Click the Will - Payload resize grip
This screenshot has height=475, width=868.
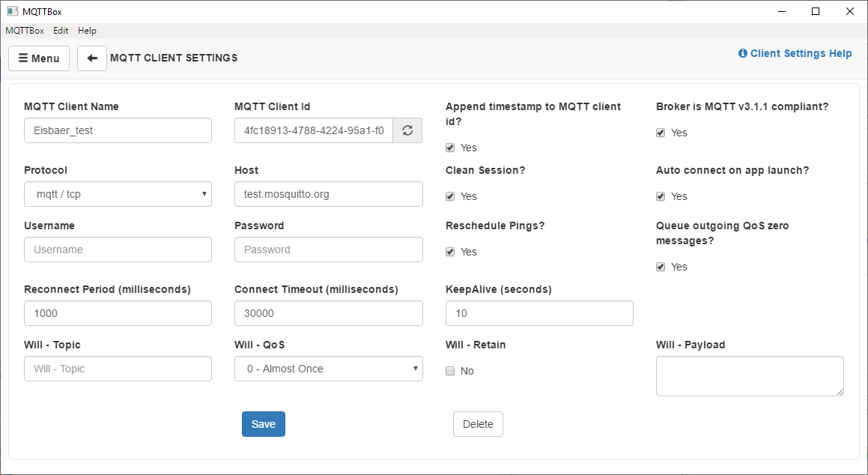click(840, 392)
